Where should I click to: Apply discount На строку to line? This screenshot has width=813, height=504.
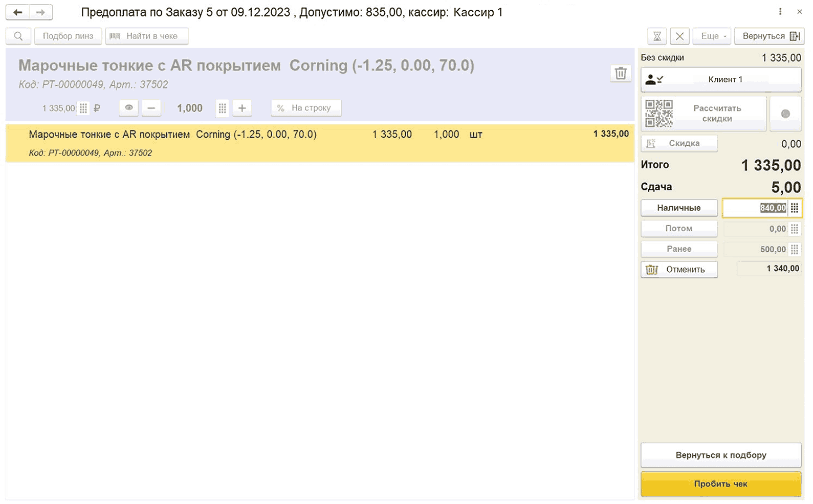pyautogui.click(x=306, y=108)
